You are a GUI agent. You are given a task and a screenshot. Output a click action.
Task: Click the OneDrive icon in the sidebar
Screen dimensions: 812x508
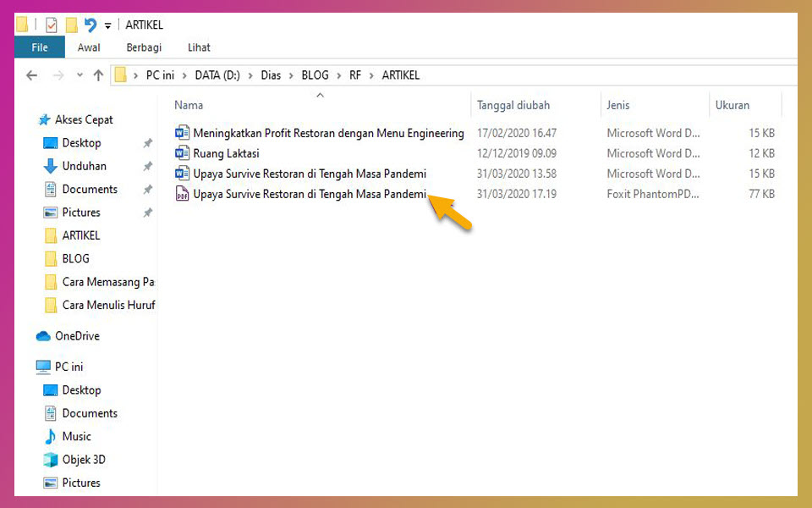click(x=44, y=335)
